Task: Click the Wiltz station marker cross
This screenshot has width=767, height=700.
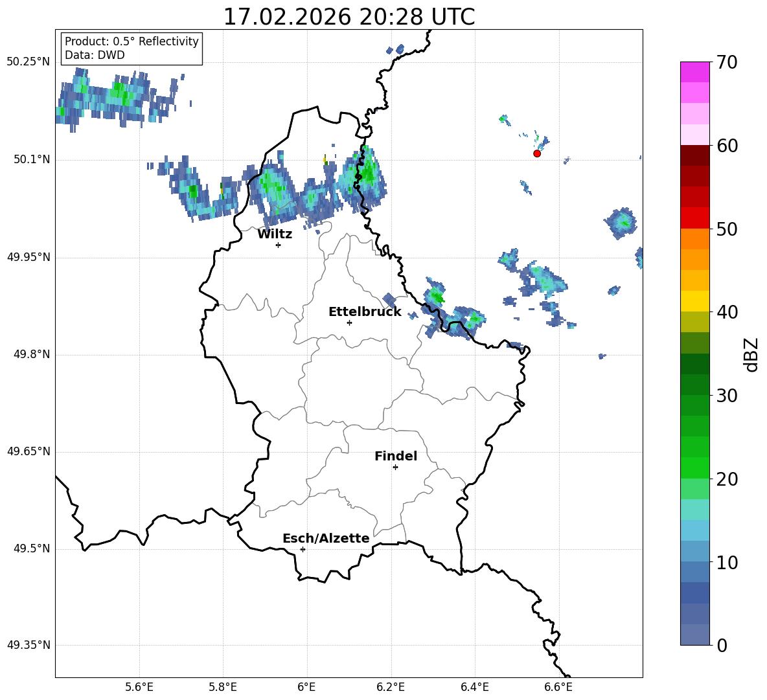Action: click(279, 245)
